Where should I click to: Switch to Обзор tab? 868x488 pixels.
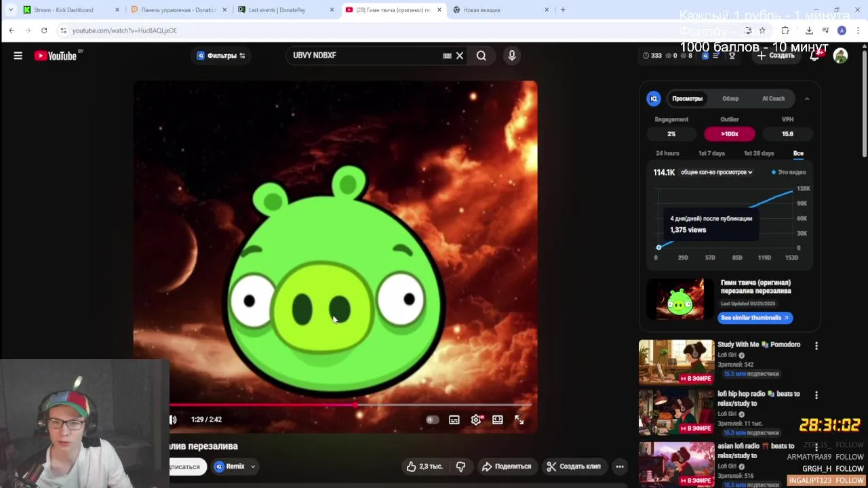point(730,98)
